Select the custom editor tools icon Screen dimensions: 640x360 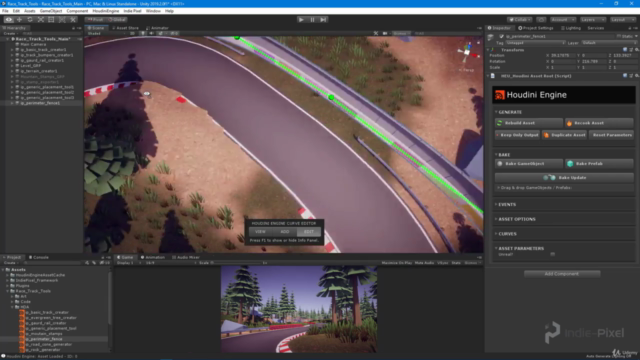pos(73,20)
